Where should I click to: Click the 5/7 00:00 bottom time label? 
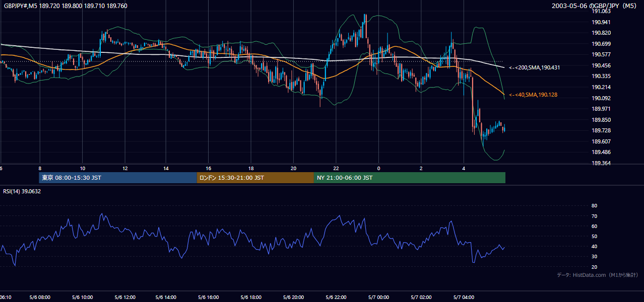coord(378,297)
